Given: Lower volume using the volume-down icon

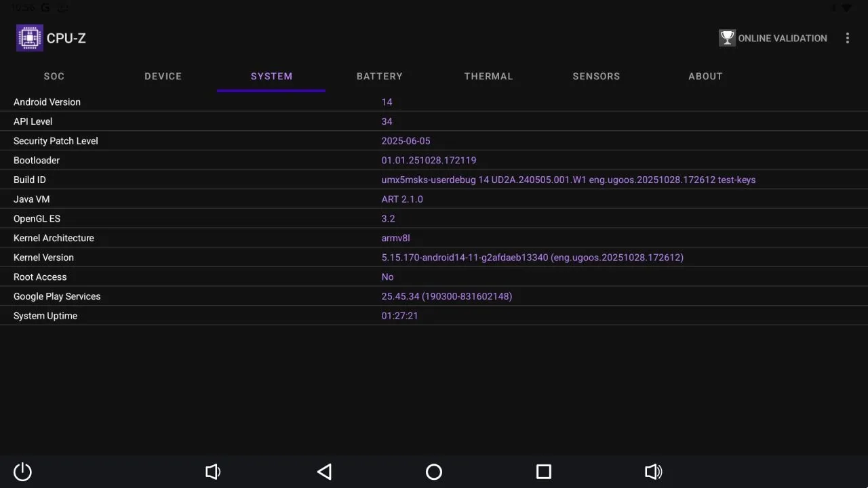Looking at the screenshot, I should pos(213,472).
